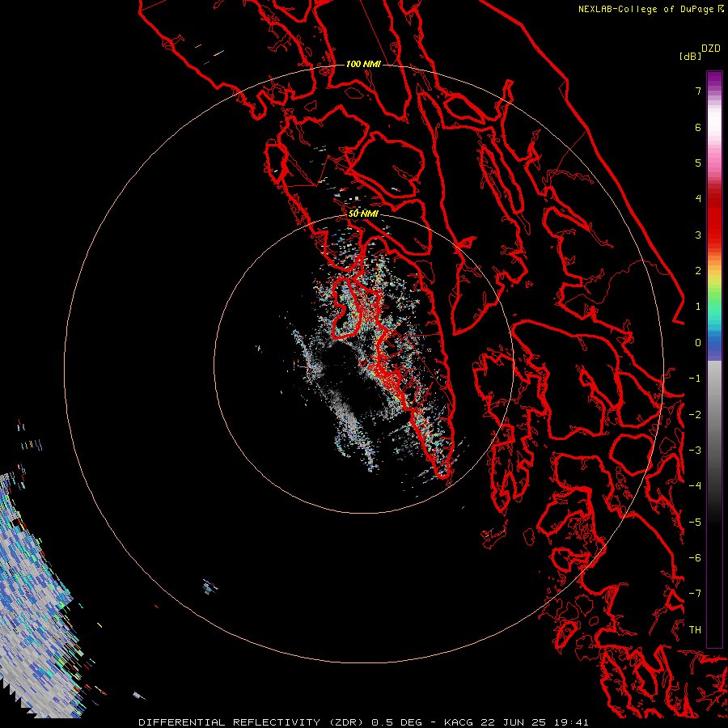This screenshot has width=728, height=728.
Task: Click the 4 value on the color scale
Action: click(x=698, y=199)
